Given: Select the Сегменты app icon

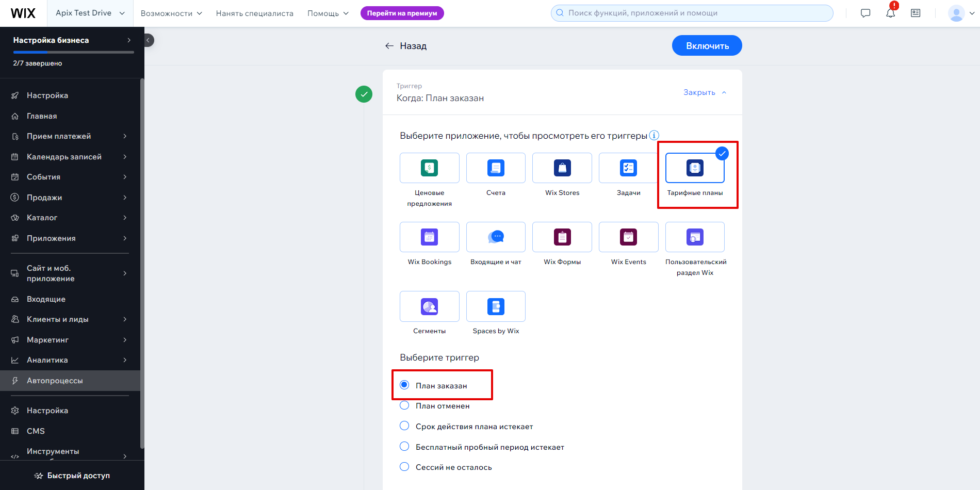Looking at the screenshot, I should [429, 306].
